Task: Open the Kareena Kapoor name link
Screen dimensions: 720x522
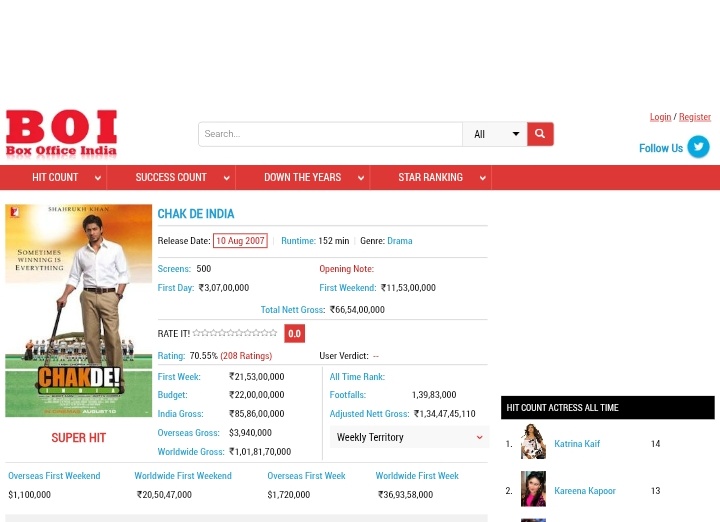Action: tap(585, 491)
